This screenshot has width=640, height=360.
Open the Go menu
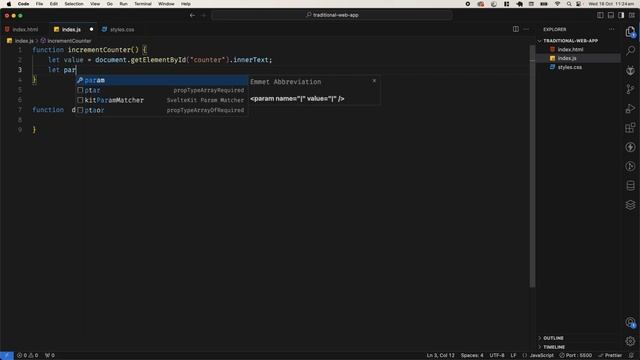[x=109, y=4]
